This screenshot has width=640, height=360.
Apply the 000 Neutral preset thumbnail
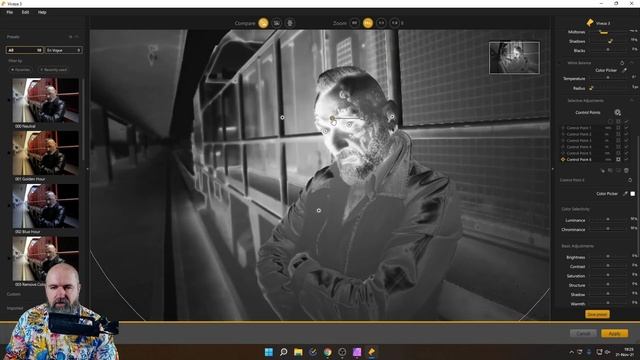[45, 100]
